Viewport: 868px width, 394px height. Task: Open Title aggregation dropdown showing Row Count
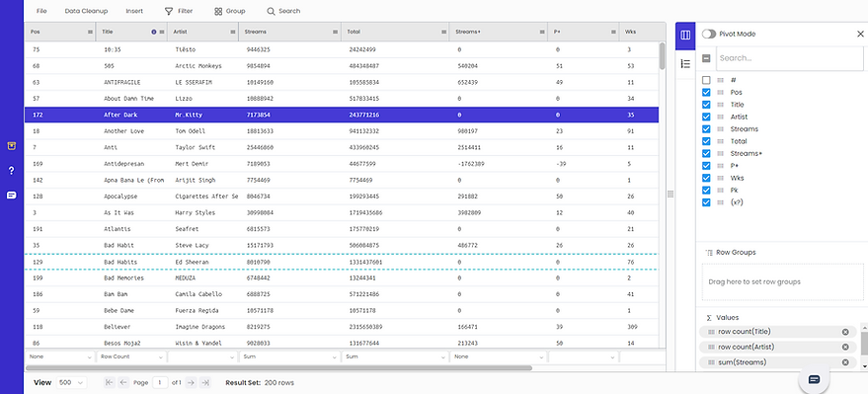click(x=131, y=356)
